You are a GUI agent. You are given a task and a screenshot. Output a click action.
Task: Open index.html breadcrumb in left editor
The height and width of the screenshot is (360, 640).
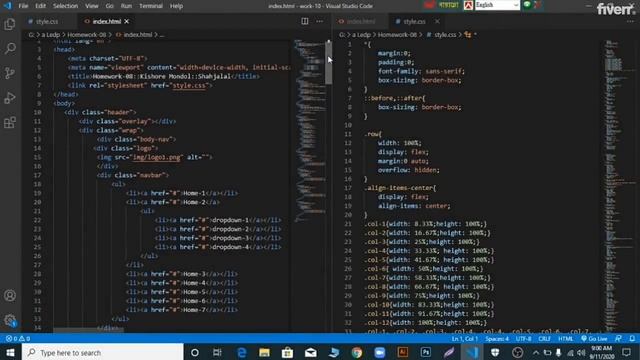tap(138, 35)
